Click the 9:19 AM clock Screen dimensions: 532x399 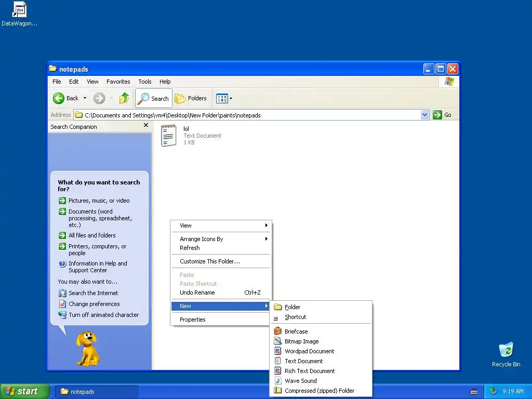513,391
